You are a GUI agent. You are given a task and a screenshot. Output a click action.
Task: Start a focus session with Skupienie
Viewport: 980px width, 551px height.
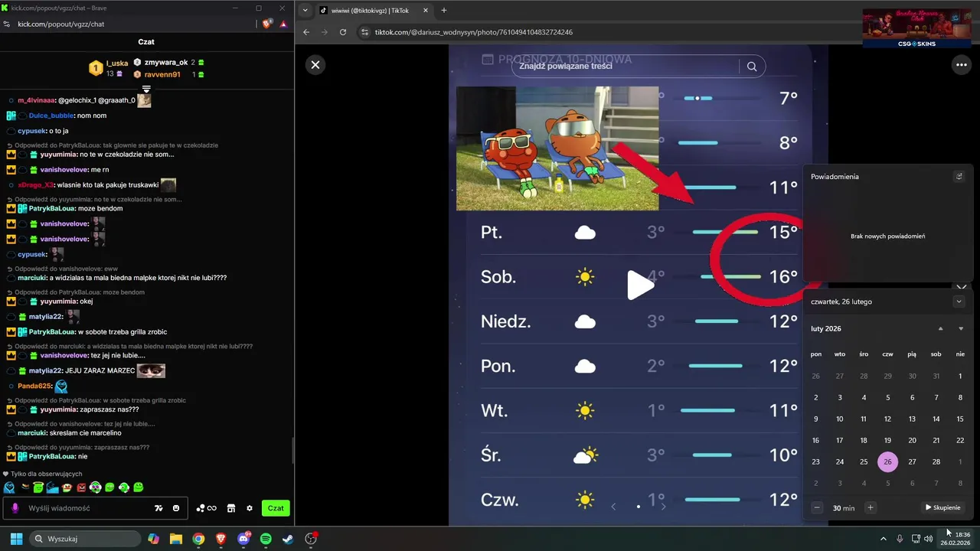click(942, 507)
